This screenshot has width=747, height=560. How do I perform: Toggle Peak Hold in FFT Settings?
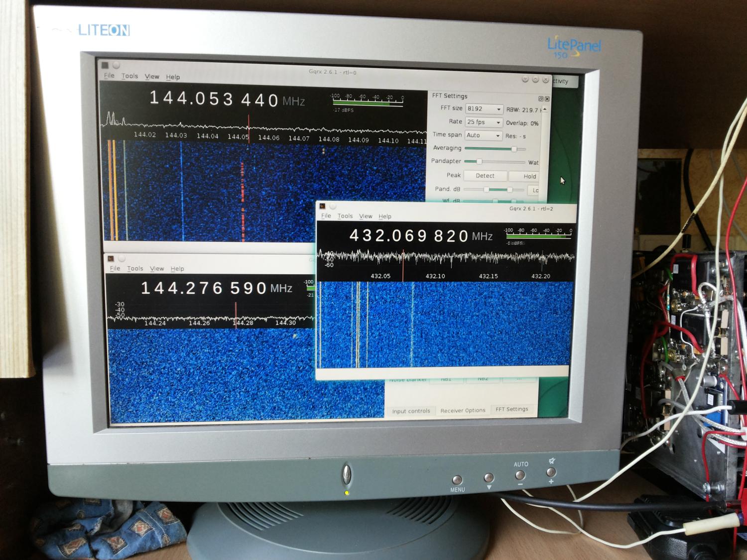(x=529, y=176)
